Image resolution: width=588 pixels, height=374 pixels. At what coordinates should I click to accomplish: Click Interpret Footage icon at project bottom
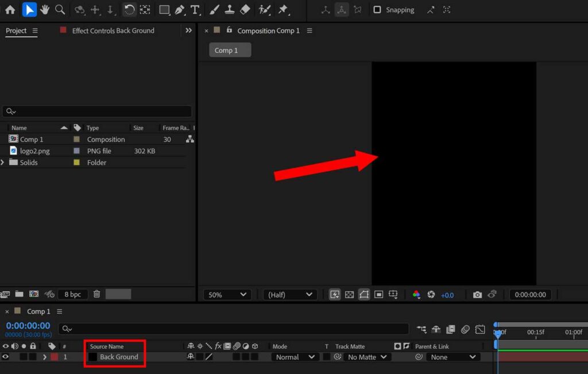[5, 295]
